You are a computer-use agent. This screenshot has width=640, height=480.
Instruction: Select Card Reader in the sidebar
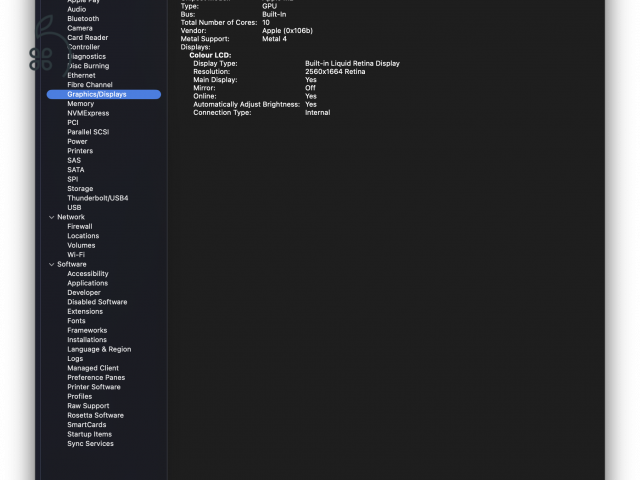click(87, 38)
